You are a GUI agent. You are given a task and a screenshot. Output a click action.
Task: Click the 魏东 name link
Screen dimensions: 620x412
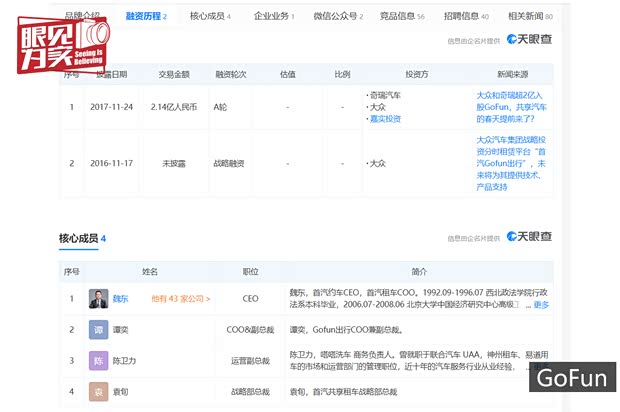[121, 298]
